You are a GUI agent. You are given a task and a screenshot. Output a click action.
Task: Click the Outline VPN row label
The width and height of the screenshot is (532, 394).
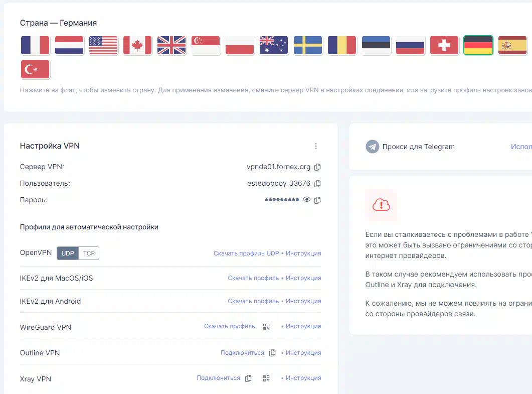pyautogui.click(x=40, y=353)
